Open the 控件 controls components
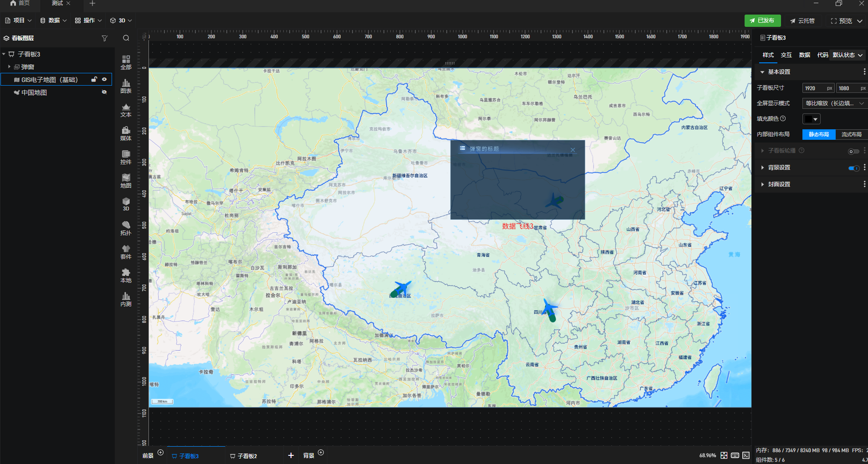Screen dimensions: 868x464 tap(126, 157)
